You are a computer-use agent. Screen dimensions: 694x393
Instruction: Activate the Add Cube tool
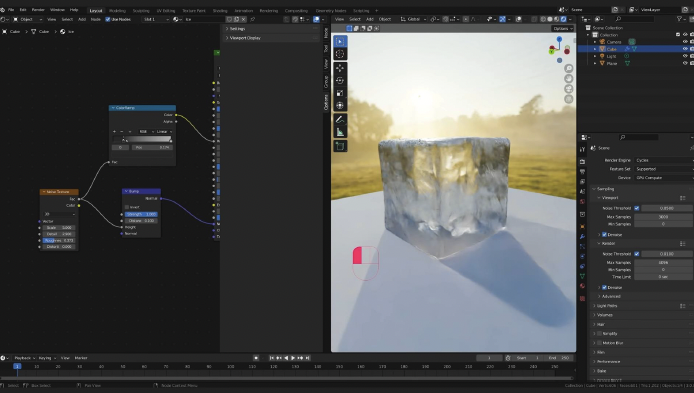(340, 146)
